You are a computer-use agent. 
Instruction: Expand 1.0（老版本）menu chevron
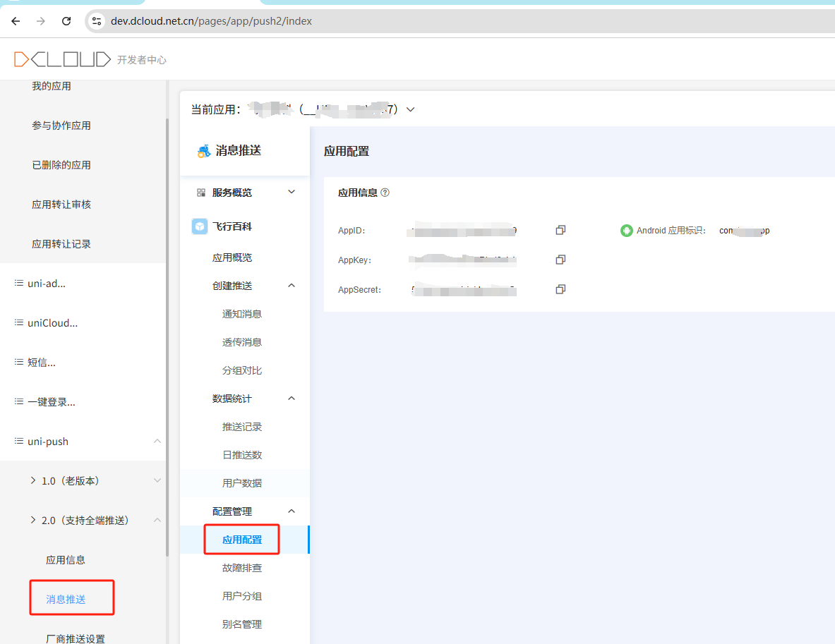pyautogui.click(x=157, y=480)
